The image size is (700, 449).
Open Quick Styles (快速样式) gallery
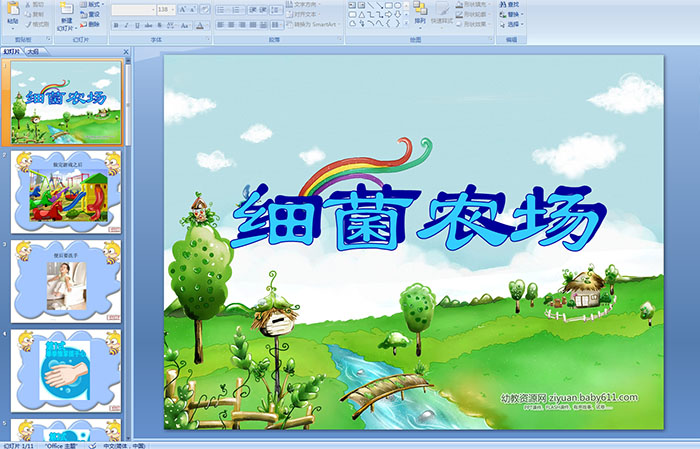pos(442,16)
